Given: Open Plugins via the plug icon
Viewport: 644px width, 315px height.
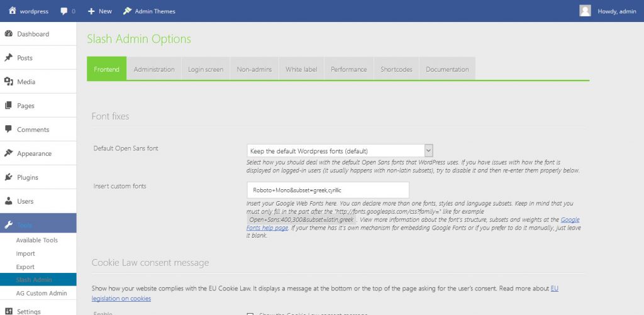Looking at the screenshot, I should pyautogui.click(x=9, y=177).
